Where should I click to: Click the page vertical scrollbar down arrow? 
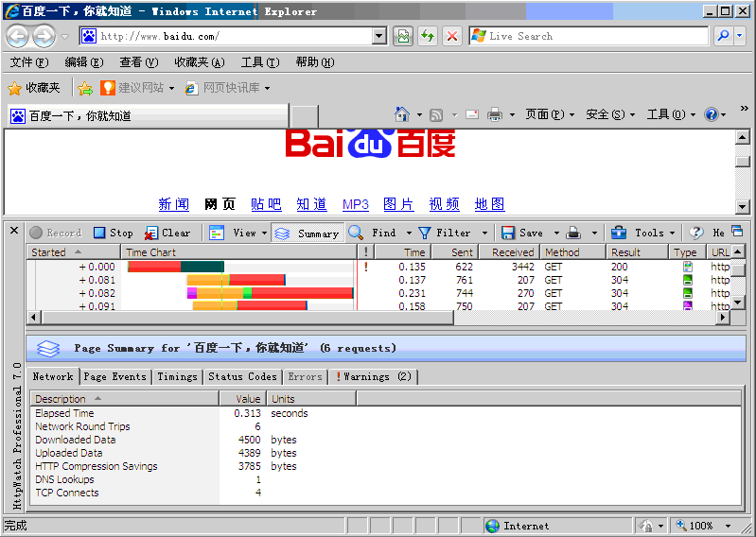click(742, 207)
